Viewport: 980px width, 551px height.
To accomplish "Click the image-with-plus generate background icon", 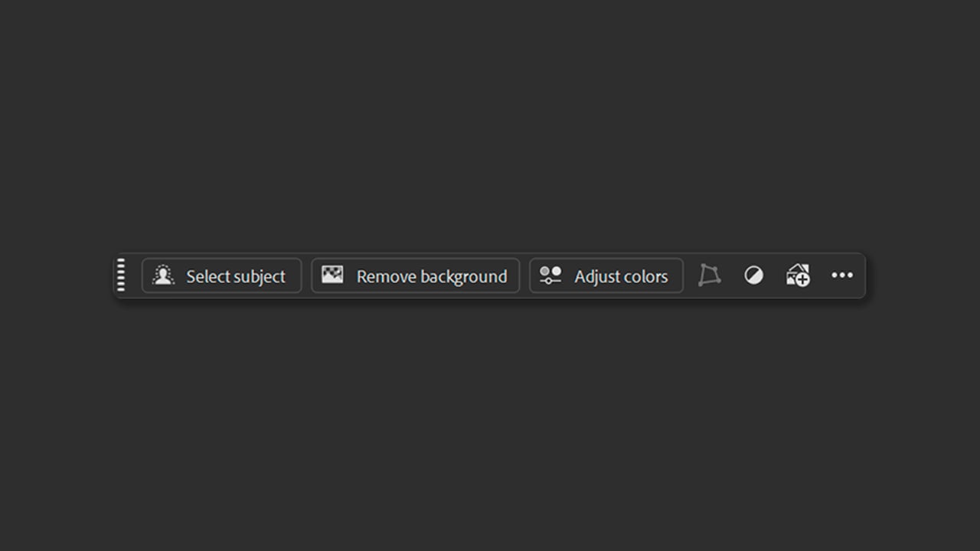I will pos(798,275).
